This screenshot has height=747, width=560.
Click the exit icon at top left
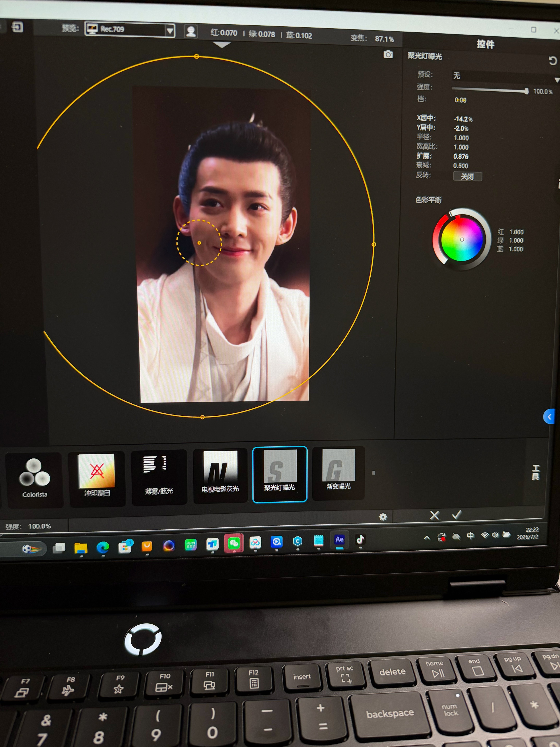[x=17, y=27]
